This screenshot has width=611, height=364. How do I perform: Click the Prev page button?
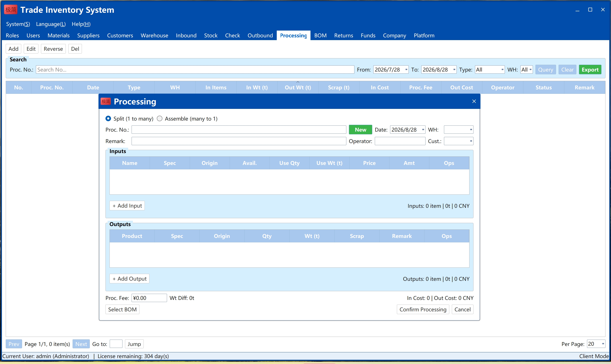(x=14, y=344)
